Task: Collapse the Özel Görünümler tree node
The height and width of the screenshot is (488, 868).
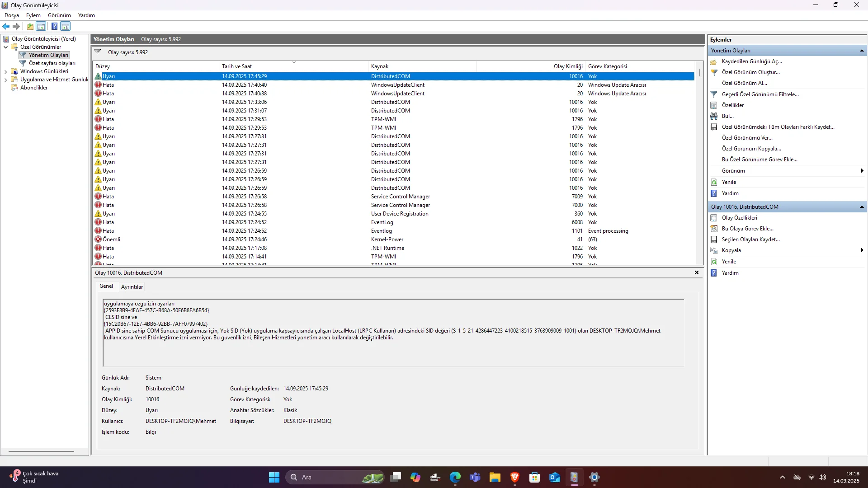Action: [x=5, y=47]
